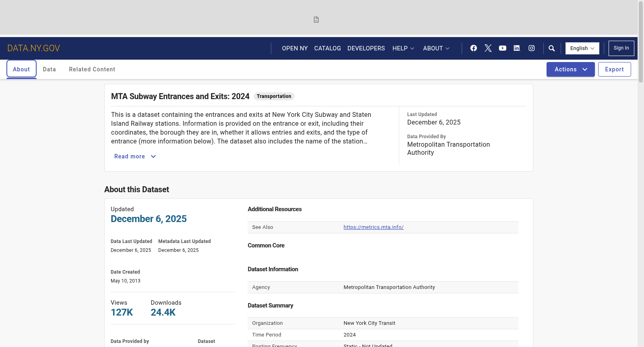This screenshot has height=347, width=644.
Task: Click the Transportation category tag
Action: pos(274,96)
